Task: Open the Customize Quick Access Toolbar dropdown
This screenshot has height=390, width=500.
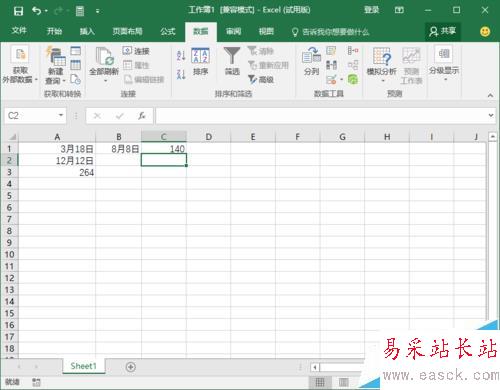Action: [98, 11]
